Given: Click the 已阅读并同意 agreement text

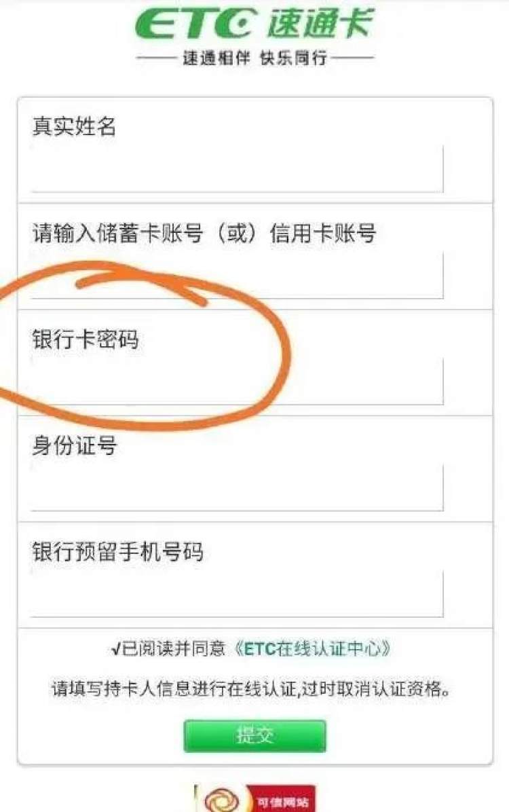Looking at the screenshot, I should tap(174, 648).
